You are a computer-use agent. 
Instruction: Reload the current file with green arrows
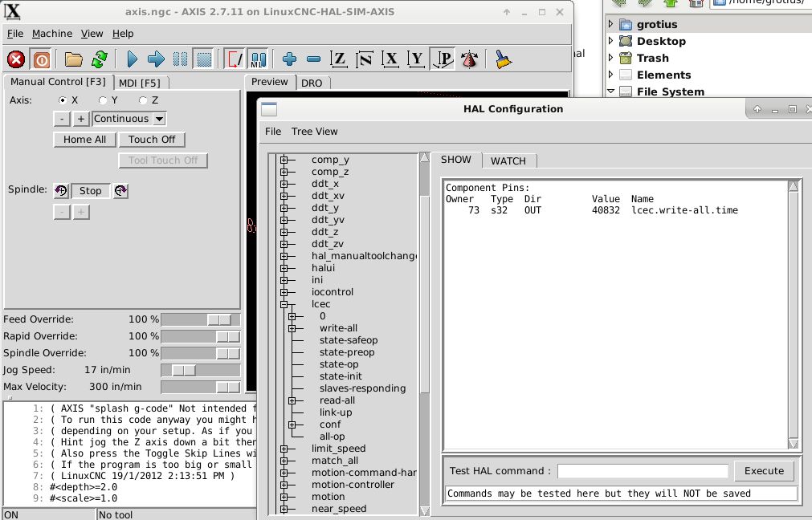pyautogui.click(x=100, y=59)
